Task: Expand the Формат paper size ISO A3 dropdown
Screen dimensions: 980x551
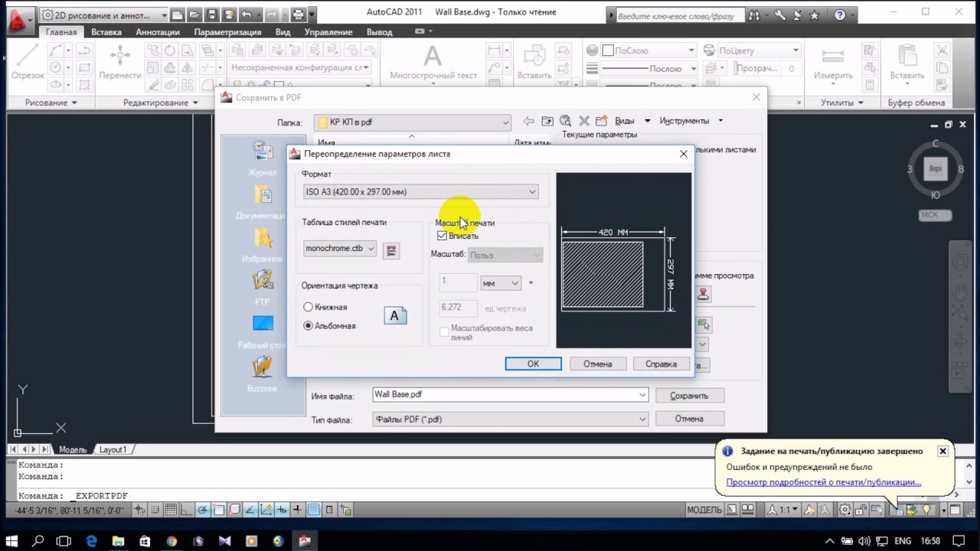Action: (x=420, y=191)
